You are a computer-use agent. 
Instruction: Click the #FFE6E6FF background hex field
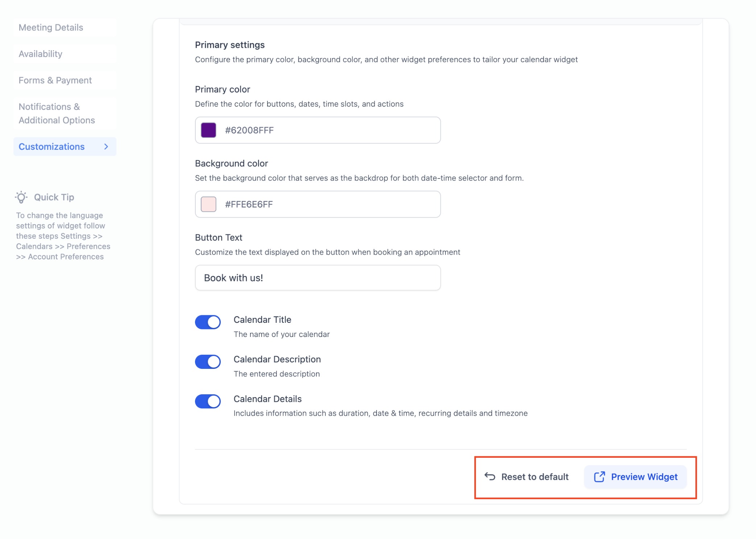point(326,204)
